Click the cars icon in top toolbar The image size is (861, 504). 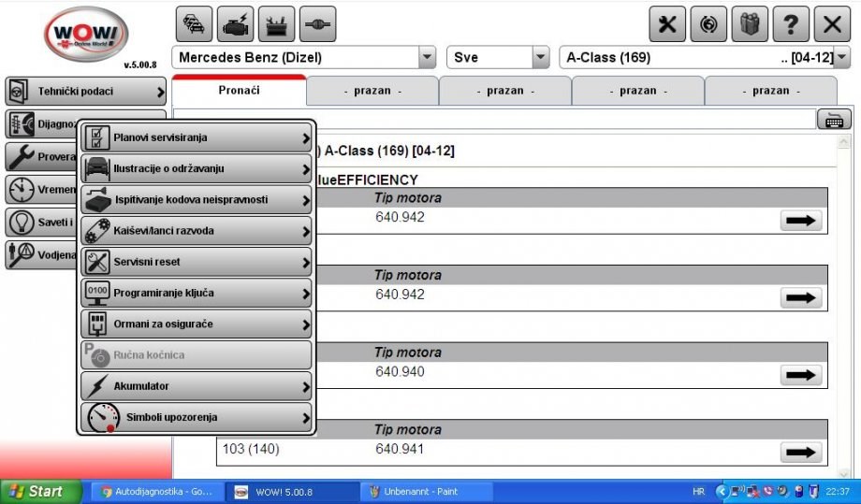(x=194, y=23)
